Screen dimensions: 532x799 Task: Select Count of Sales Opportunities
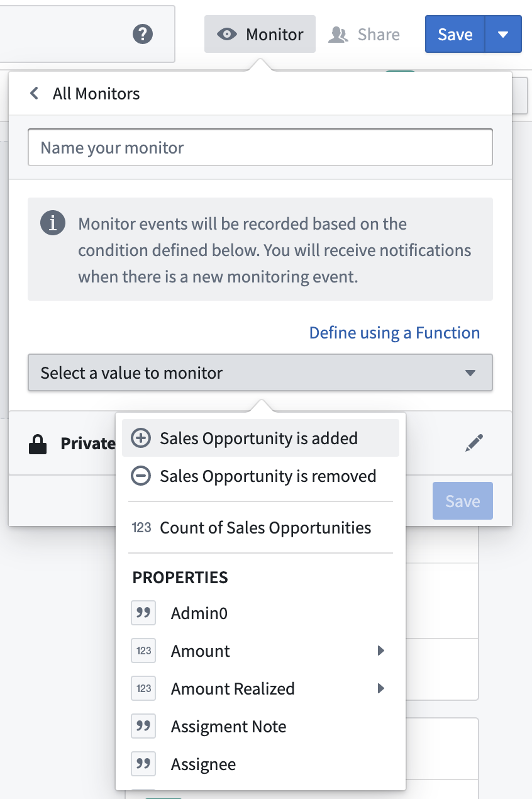coord(260,527)
